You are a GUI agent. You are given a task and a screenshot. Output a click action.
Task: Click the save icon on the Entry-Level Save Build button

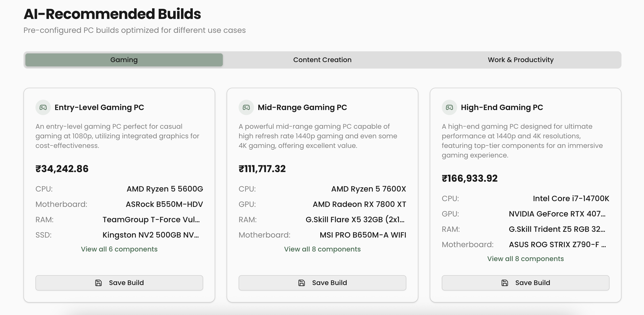pos(98,283)
